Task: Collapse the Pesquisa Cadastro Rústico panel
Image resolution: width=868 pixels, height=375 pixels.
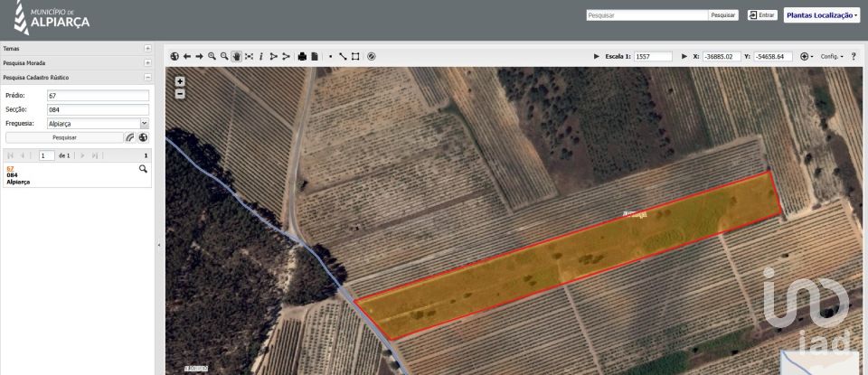Action: point(147,78)
